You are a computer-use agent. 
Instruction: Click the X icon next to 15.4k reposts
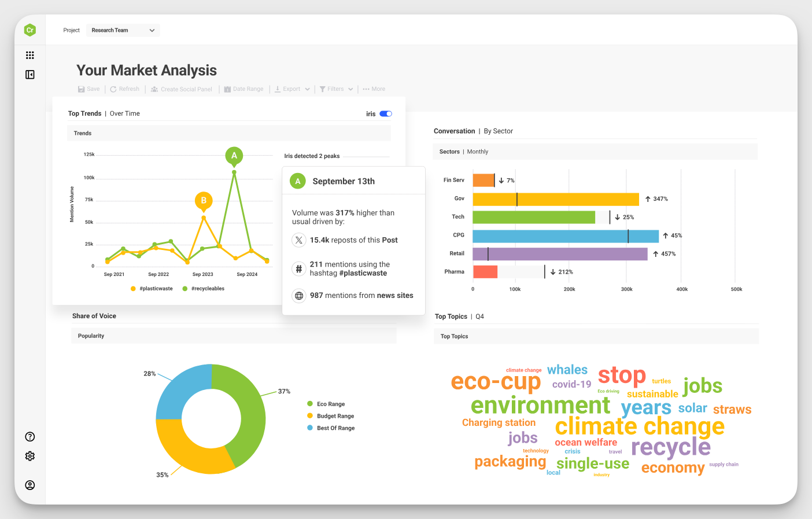[298, 240]
